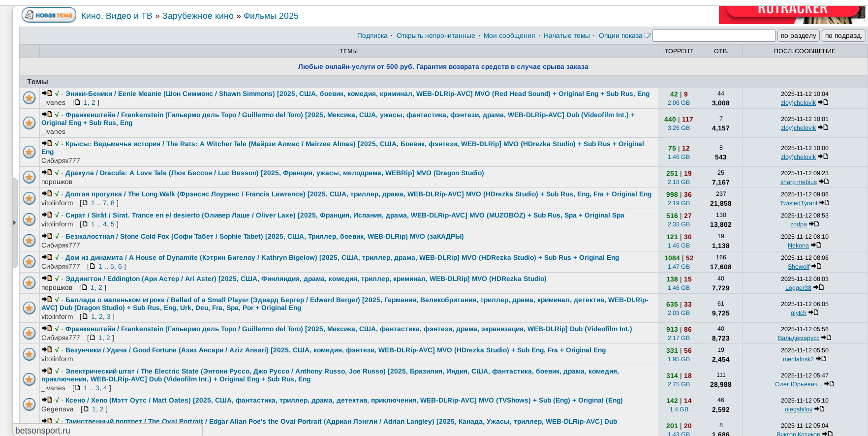Click the по разделу search button
This screenshot has height=436, width=868.
click(x=799, y=35)
